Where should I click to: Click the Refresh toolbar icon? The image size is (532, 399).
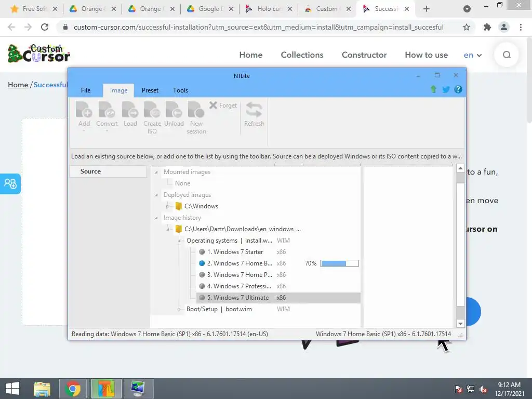pyautogui.click(x=254, y=114)
